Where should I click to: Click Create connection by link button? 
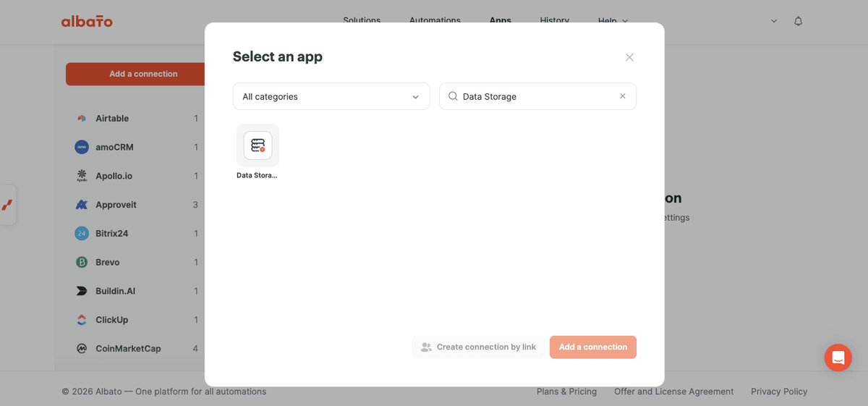[x=478, y=347]
